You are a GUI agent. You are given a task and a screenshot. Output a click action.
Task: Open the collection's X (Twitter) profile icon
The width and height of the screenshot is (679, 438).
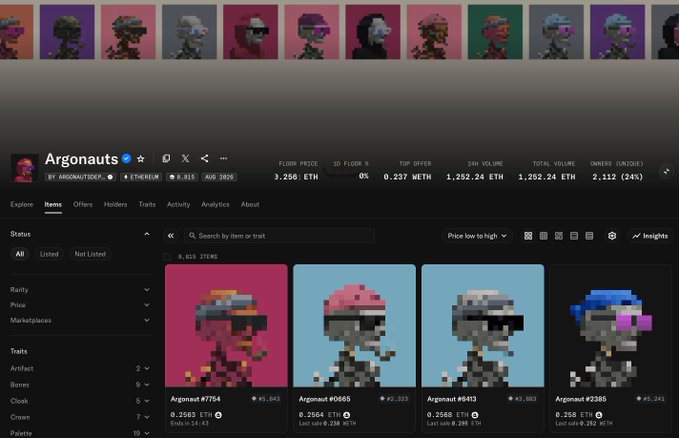(185, 159)
